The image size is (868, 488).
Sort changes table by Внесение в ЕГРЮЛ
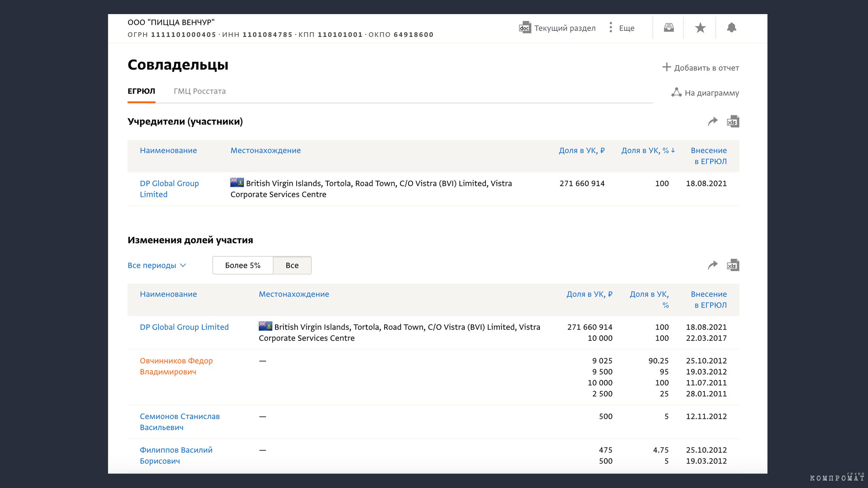pyautogui.click(x=709, y=300)
